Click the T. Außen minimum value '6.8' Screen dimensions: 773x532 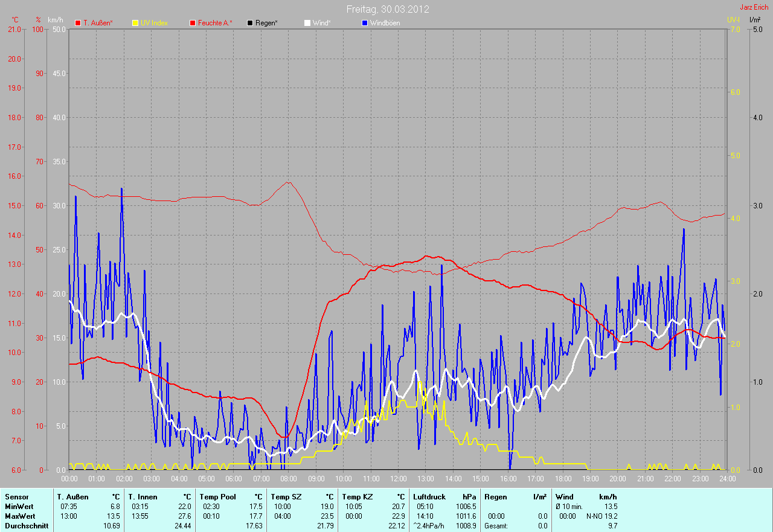coord(115,507)
